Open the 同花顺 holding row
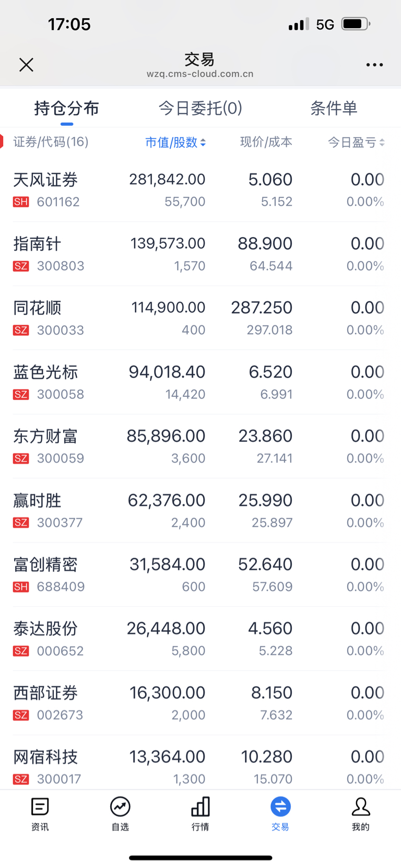 200,318
